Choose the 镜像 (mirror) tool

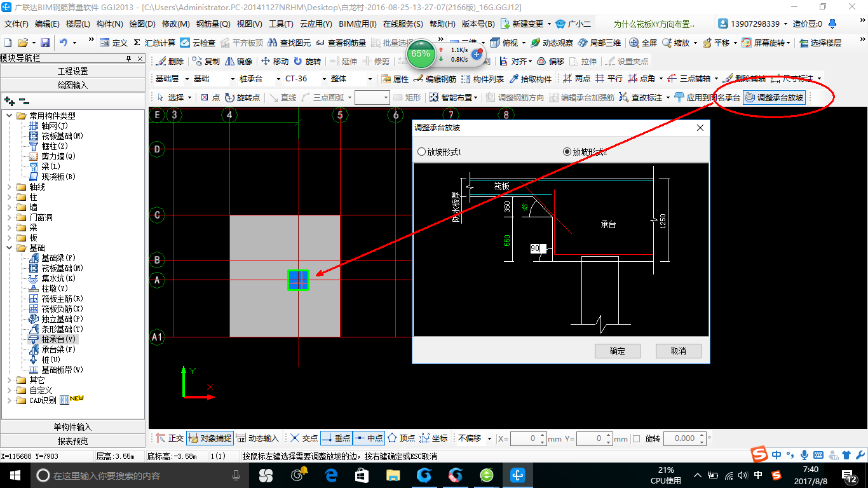238,62
